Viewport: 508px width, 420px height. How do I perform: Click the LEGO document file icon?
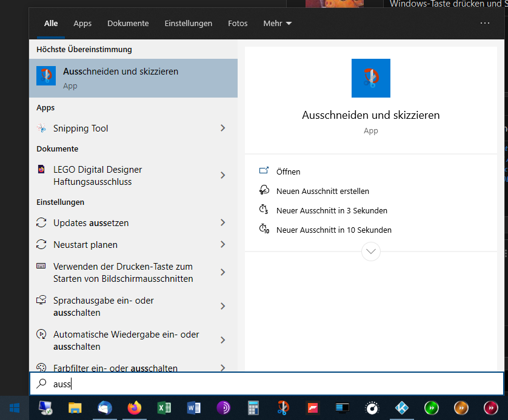pyautogui.click(x=41, y=169)
